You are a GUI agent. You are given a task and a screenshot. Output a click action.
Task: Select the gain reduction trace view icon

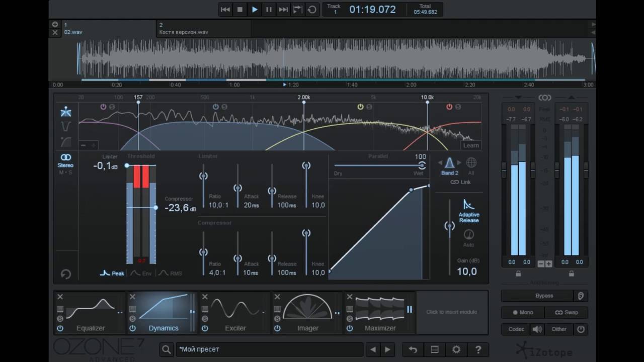pyautogui.click(x=65, y=126)
